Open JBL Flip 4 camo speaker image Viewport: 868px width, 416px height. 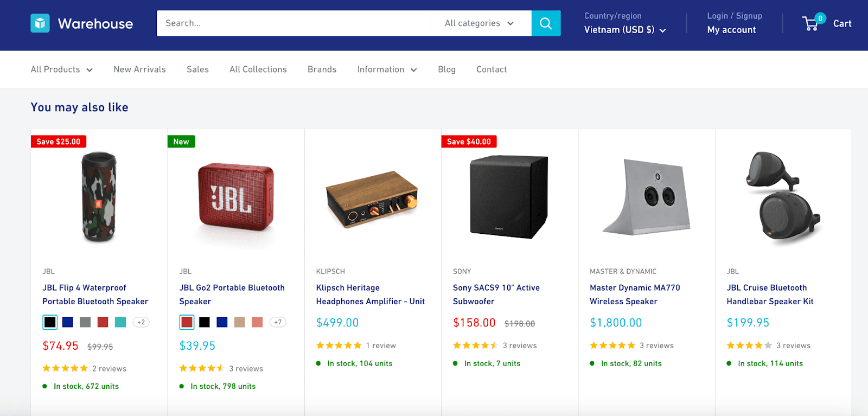click(x=99, y=197)
